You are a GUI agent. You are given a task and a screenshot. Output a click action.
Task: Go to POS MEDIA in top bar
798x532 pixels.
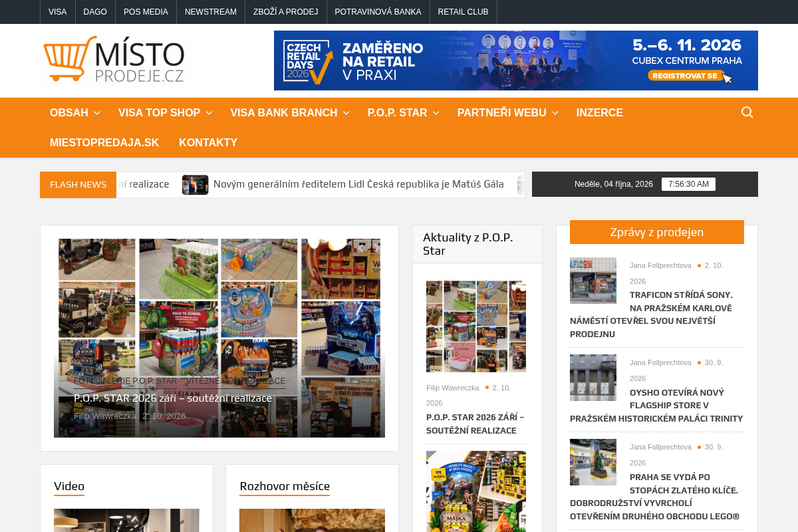point(146,12)
